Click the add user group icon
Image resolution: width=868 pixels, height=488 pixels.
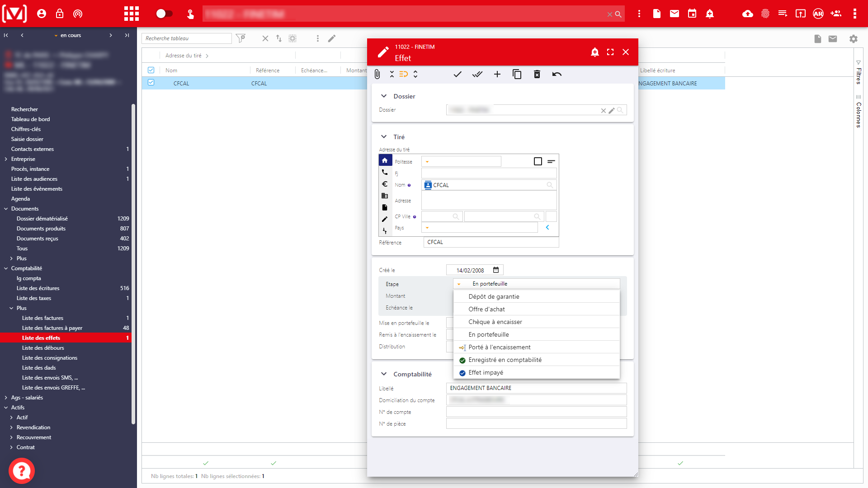click(x=836, y=14)
